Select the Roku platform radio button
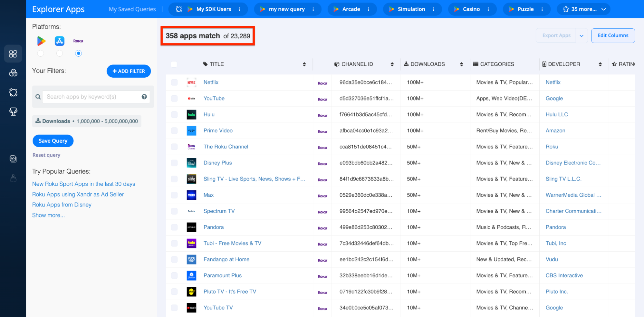644x317 pixels. tap(78, 53)
